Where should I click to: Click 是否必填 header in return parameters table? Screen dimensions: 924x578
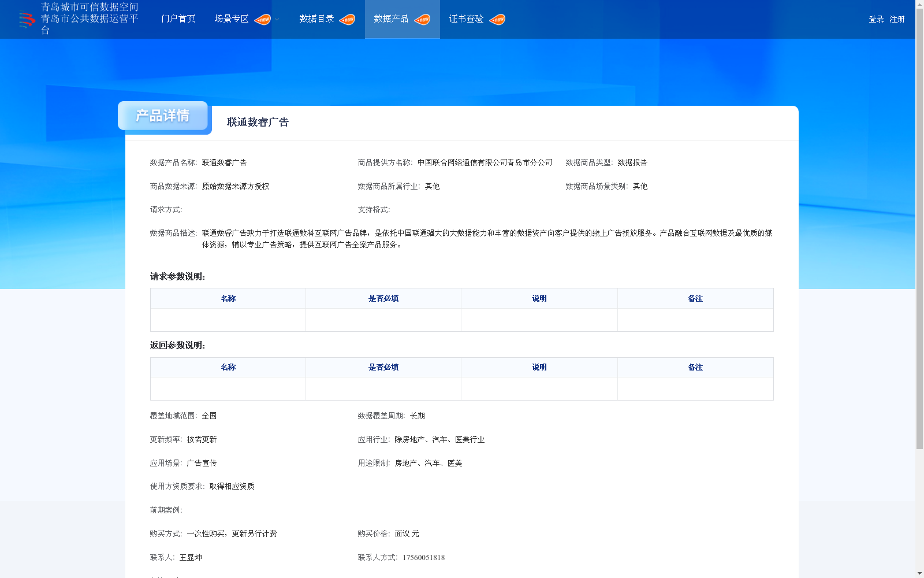383,368
